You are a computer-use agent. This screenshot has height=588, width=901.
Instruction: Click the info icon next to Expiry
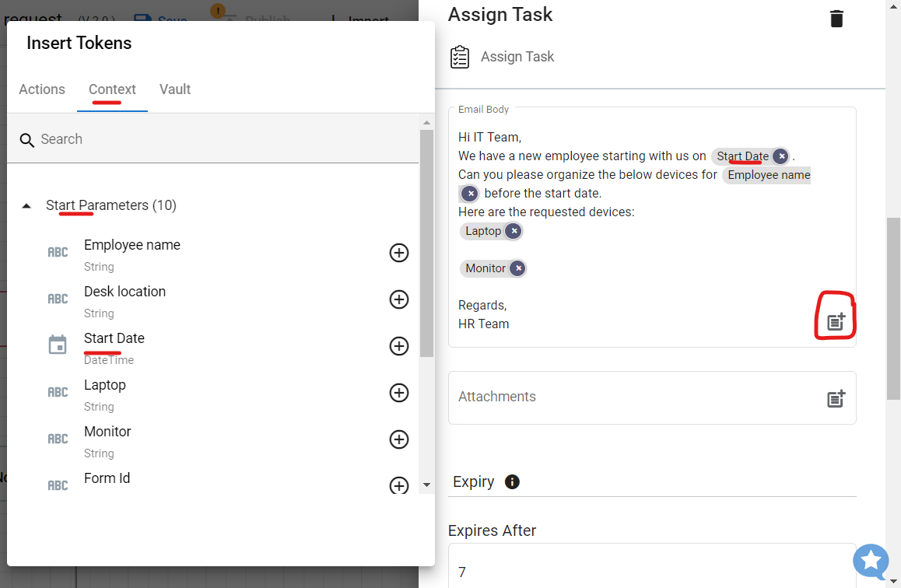[x=512, y=481]
